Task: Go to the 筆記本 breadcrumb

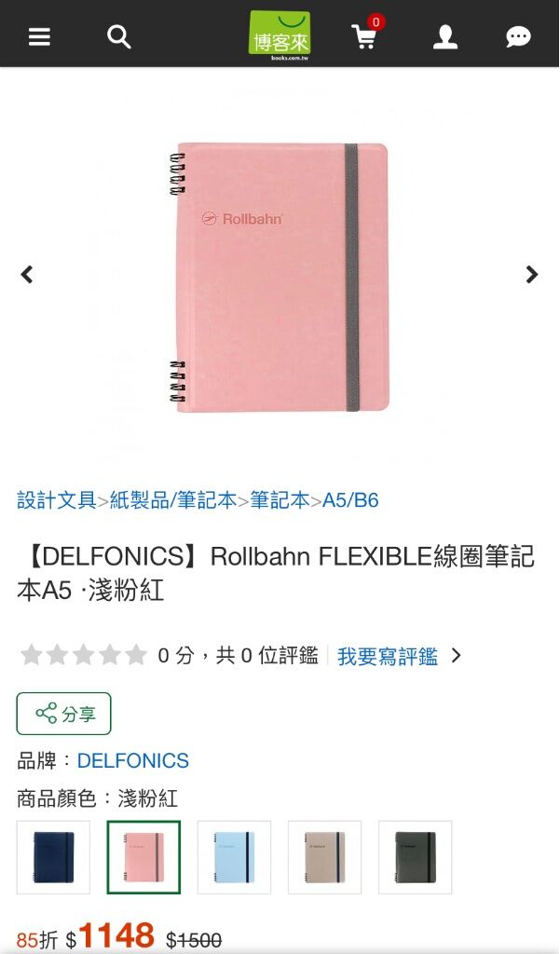Action: coord(280,500)
